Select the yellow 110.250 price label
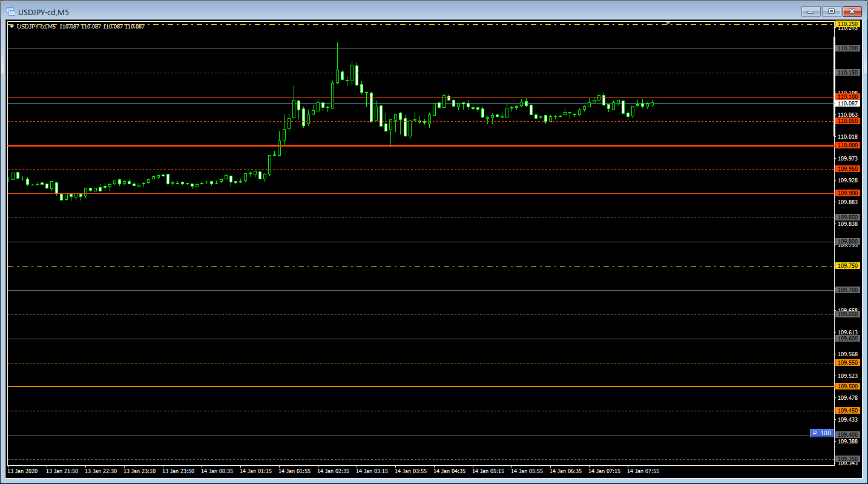Image resolution: width=868 pixels, height=484 pixels. [x=847, y=24]
